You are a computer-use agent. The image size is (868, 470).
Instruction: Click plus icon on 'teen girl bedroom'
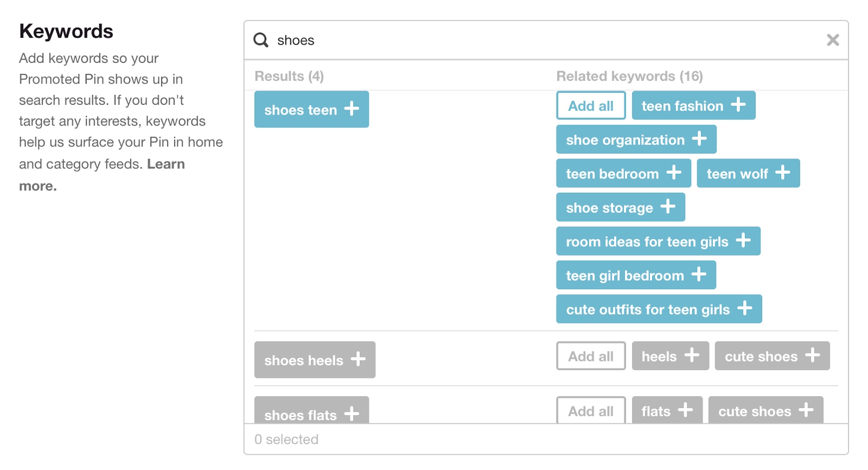click(x=699, y=275)
